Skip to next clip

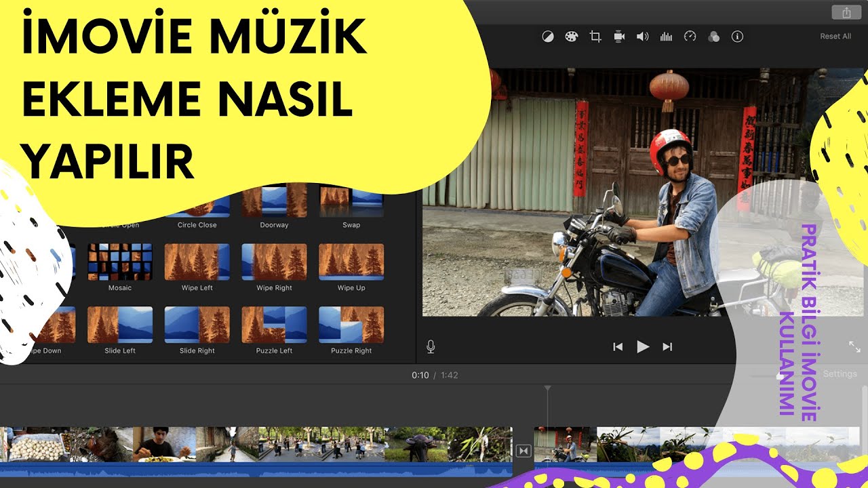[667, 347]
